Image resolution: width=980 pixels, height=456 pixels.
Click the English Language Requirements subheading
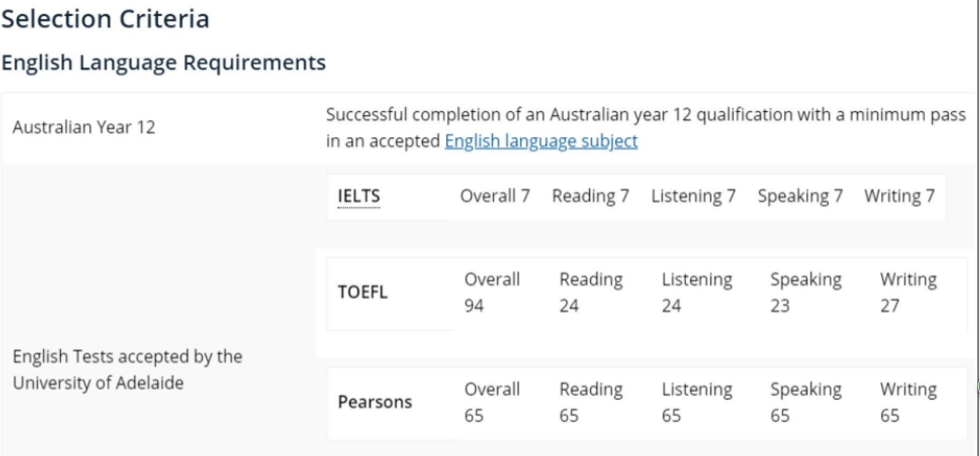[x=164, y=63]
